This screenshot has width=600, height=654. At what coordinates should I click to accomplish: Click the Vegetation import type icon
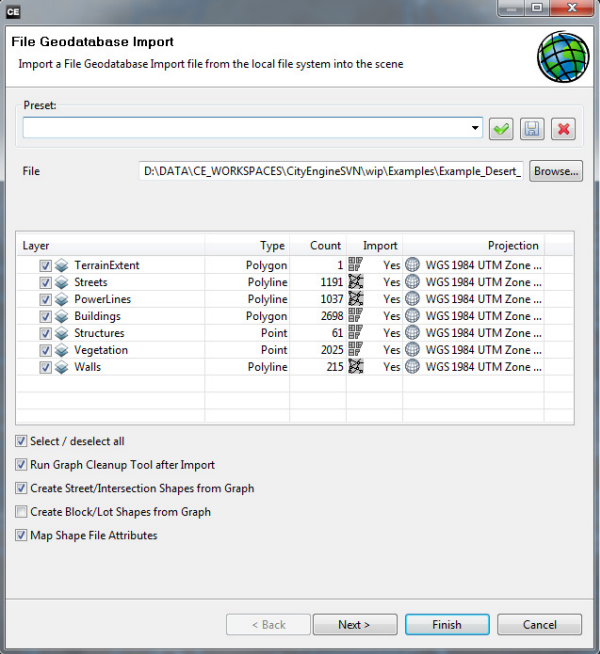355,350
